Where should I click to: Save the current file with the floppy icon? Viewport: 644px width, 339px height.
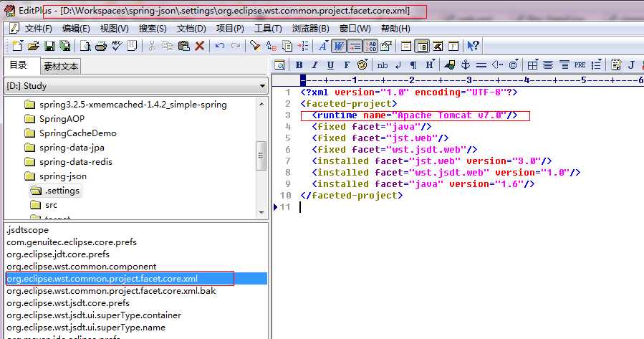coord(49,46)
